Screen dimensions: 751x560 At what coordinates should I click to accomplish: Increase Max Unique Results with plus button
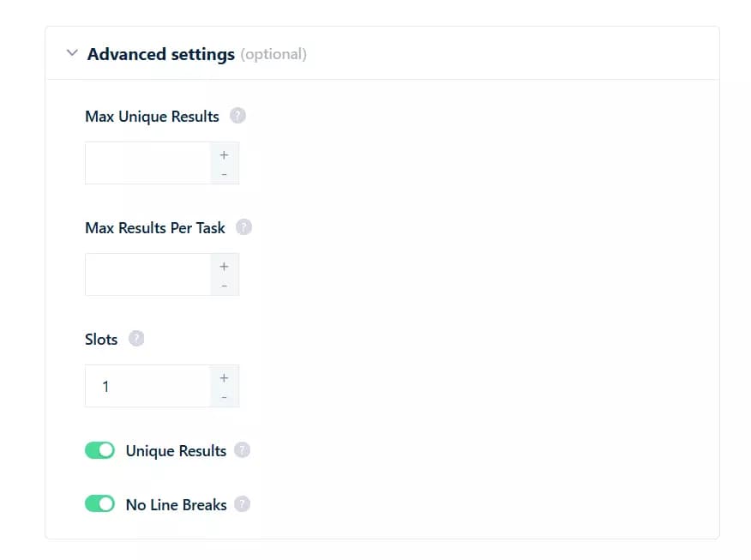224,155
